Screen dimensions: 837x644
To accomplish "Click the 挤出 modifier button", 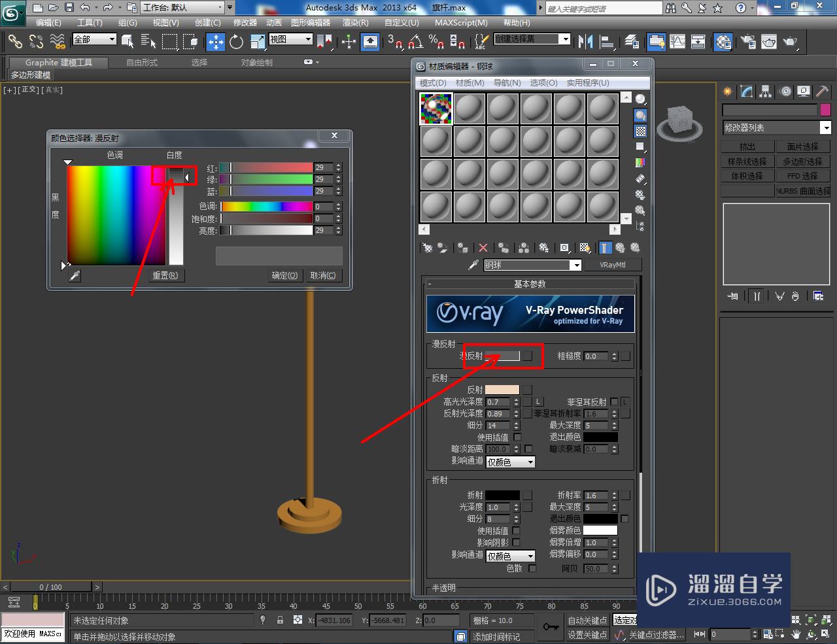I will [x=747, y=146].
